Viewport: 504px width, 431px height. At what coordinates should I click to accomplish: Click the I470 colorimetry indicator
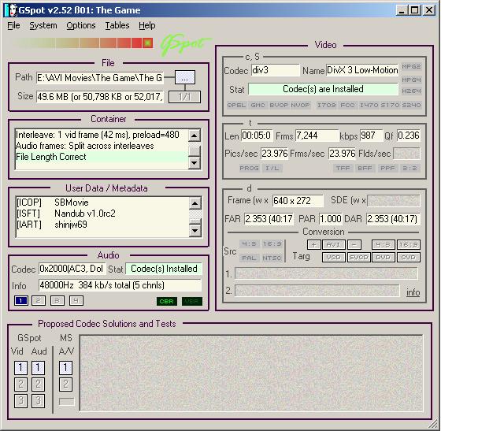pyautogui.click(x=369, y=105)
